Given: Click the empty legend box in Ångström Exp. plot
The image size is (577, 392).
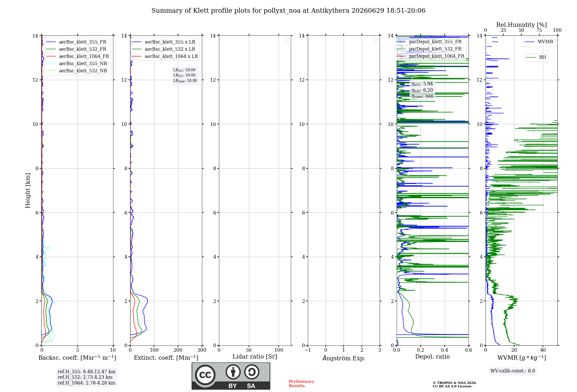Looking at the screenshot, I should (376, 40).
